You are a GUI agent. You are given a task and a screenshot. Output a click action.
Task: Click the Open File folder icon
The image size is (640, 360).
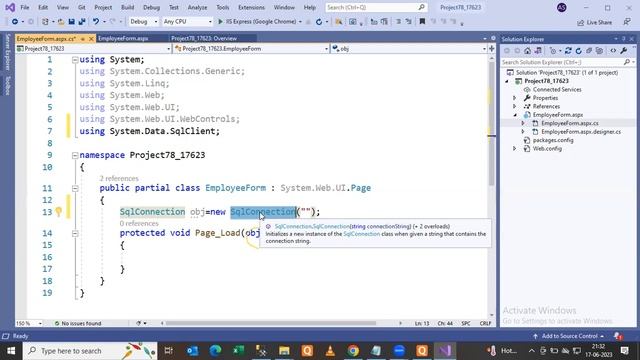tap(61, 22)
